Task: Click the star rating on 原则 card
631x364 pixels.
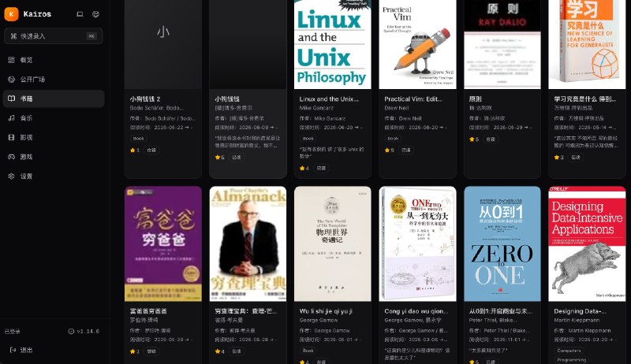Action: (x=474, y=139)
